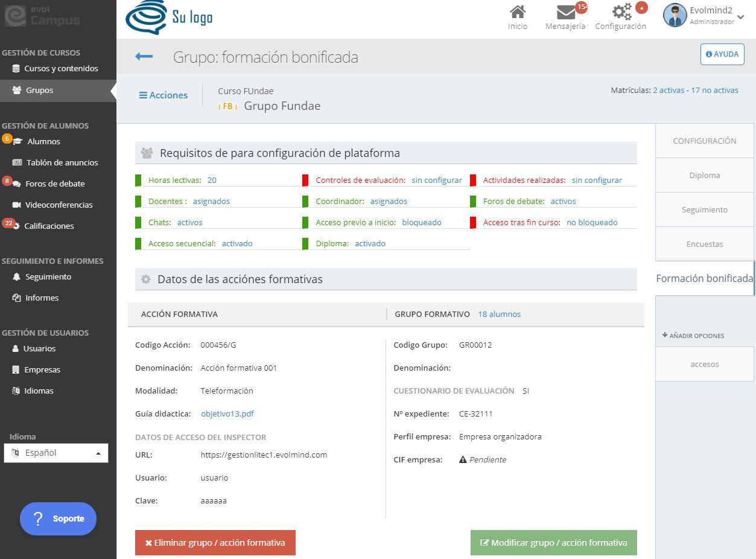The width and height of the screenshot is (756, 559).
Task: Click the Codigo Acción value 000456/G
Action: point(218,345)
